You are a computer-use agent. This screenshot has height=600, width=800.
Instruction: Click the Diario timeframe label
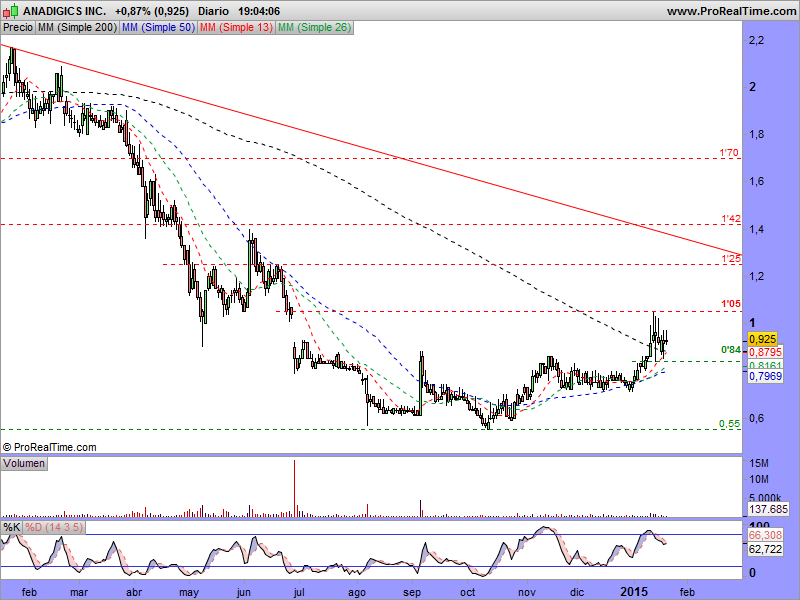tap(213, 11)
